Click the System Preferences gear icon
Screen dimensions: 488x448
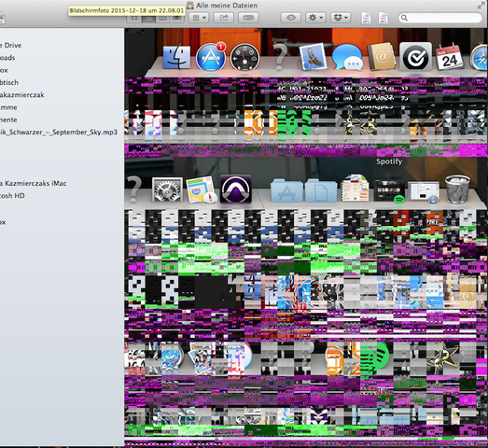tap(167, 189)
